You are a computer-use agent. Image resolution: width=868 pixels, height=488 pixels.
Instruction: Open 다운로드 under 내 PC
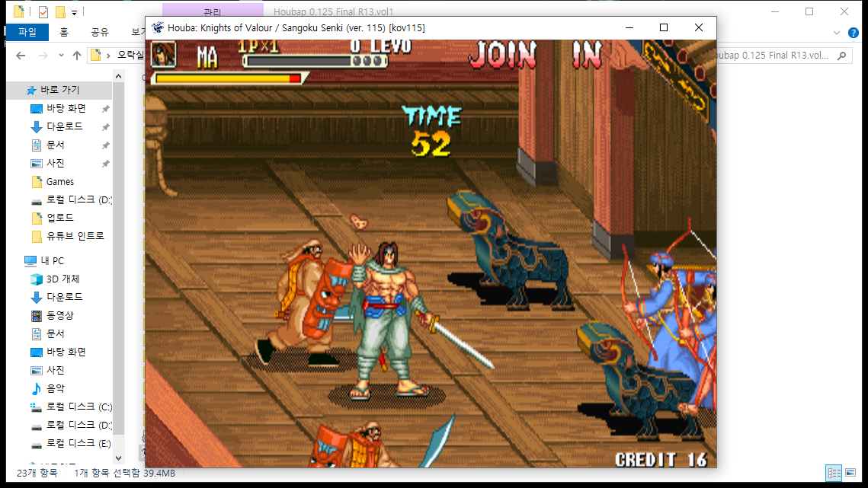pos(64,297)
